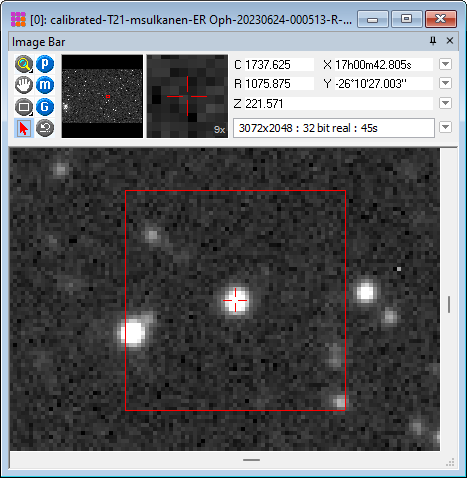Click the vertical scrollbar handle
The width and height of the screenshot is (467, 478).
(449, 304)
